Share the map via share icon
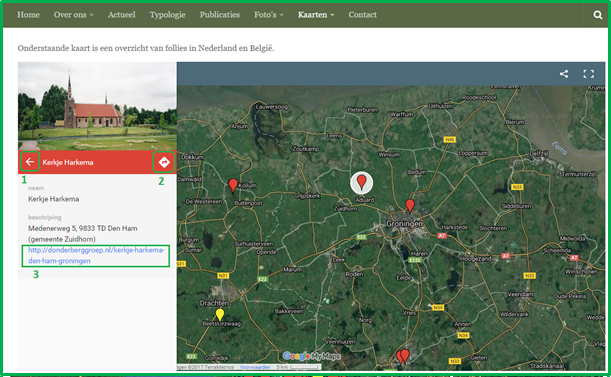 [x=564, y=74]
